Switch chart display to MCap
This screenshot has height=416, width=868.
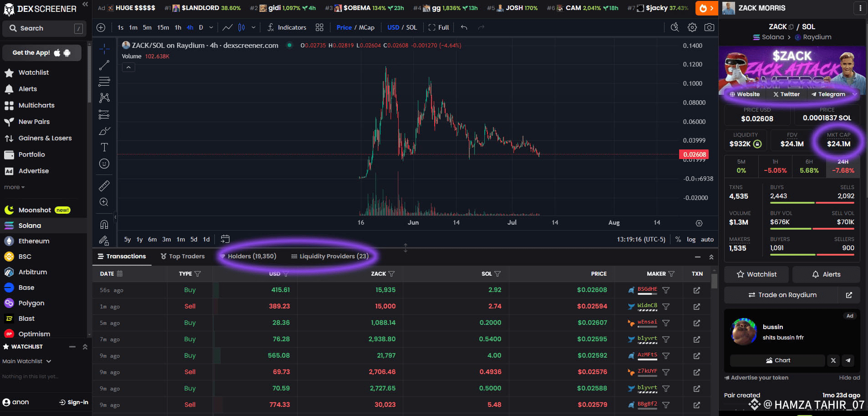(x=367, y=27)
